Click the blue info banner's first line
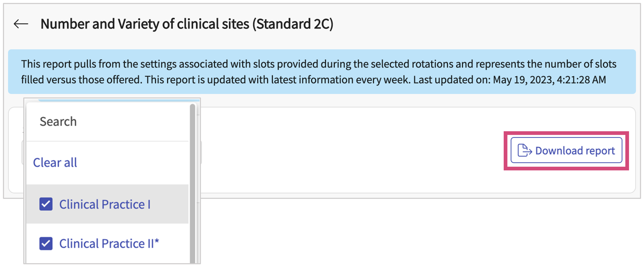This screenshot has width=644, height=268. (319, 64)
